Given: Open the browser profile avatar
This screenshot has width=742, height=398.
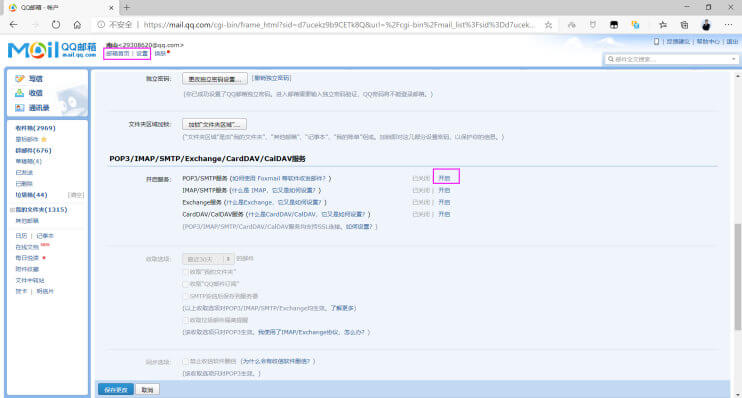Looking at the screenshot, I should tap(706, 25).
